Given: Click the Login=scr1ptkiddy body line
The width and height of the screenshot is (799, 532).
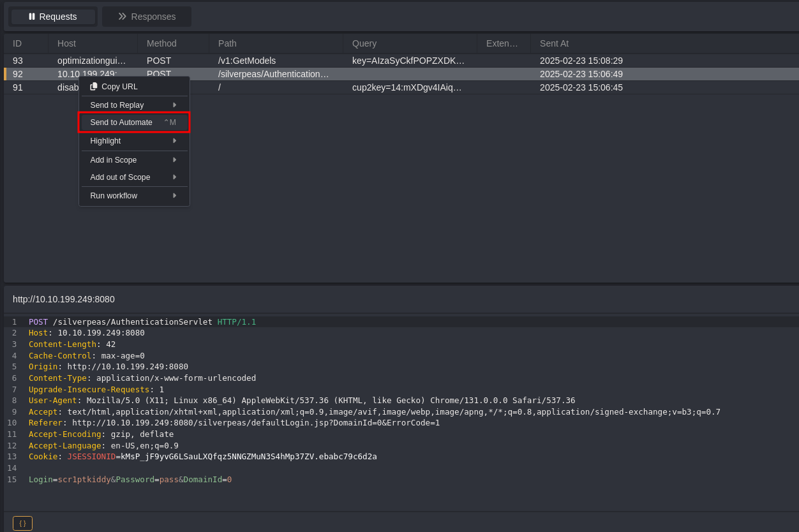Looking at the screenshot, I should tap(130, 480).
